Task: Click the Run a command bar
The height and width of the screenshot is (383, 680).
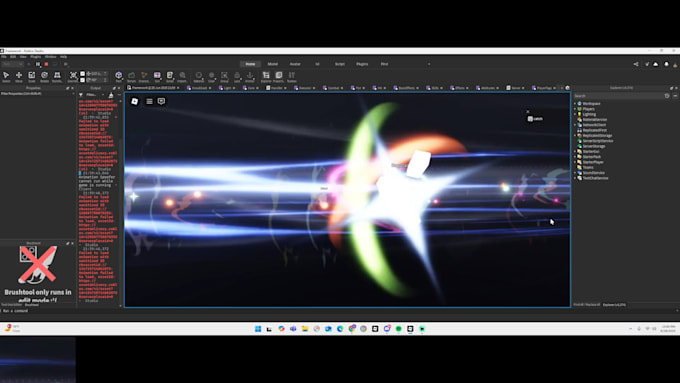Action: pos(338,311)
